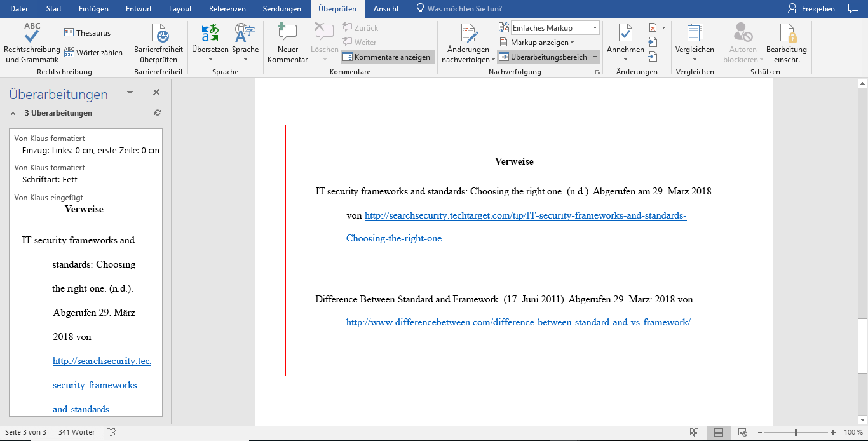Click the zoom in plus button
868x441 pixels.
click(x=833, y=432)
